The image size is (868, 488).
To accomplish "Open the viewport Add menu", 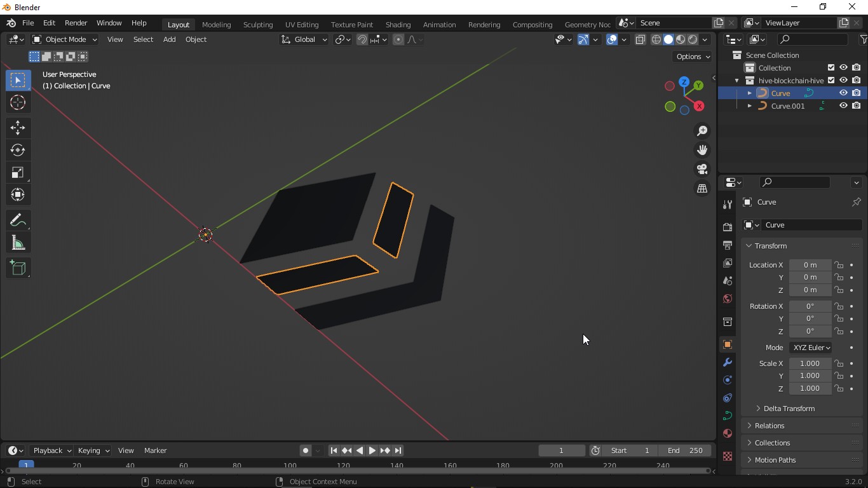I will coord(169,39).
